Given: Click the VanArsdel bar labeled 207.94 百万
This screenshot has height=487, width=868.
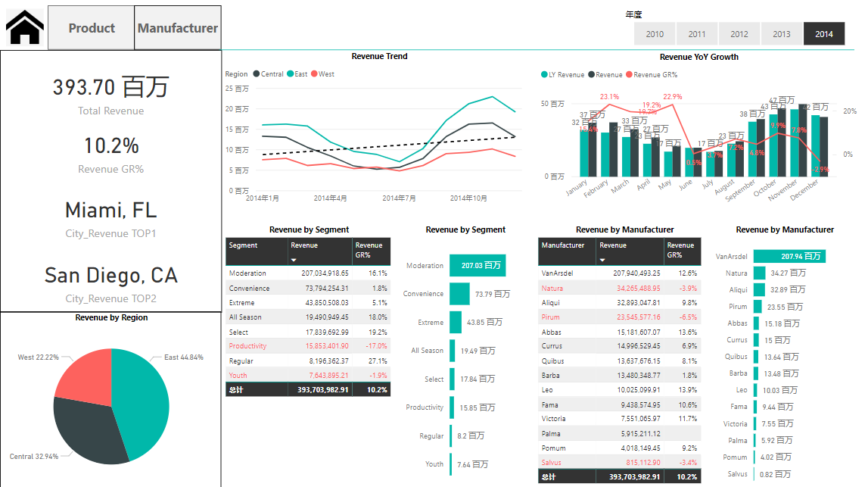Looking at the screenshot, I should click(x=789, y=256).
